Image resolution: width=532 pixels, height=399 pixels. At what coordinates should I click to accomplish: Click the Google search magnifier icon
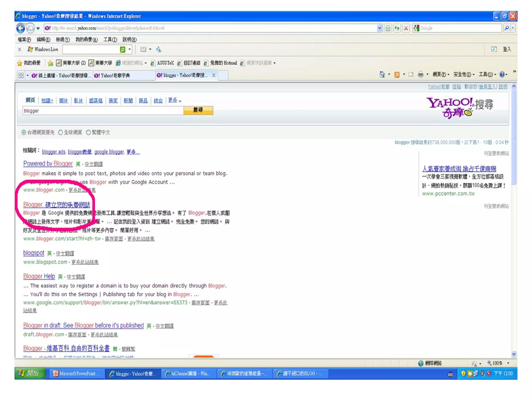507,28
